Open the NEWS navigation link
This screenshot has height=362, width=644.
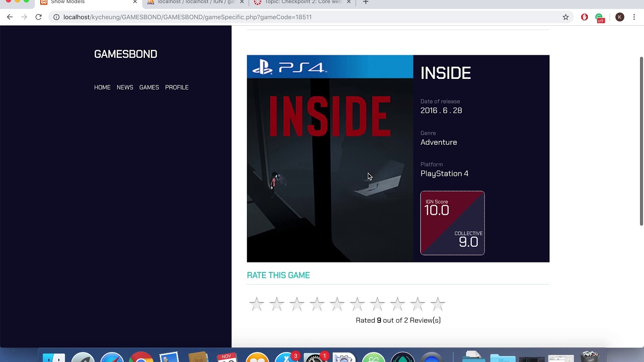pos(125,87)
